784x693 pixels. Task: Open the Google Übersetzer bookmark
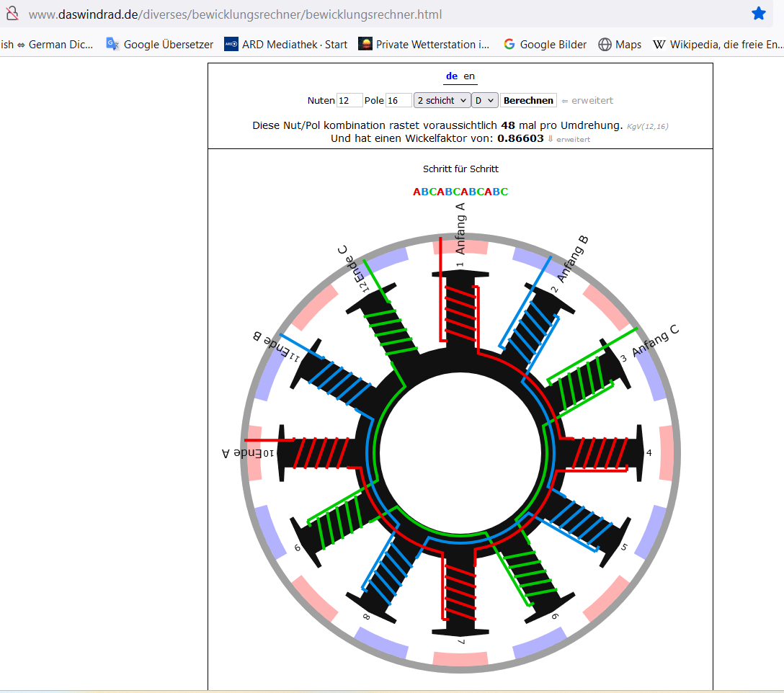[x=160, y=45]
